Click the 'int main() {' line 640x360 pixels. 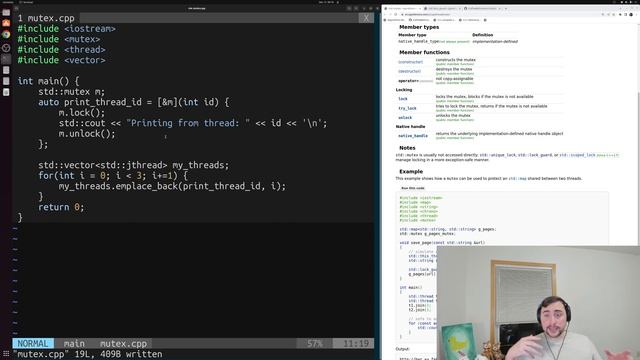point(48,81)
